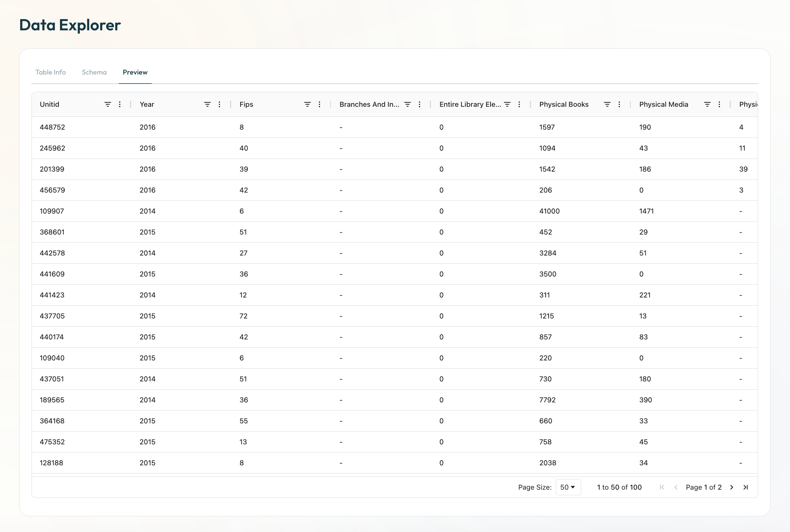Select the Preview tab
This screenshot has height=532, width=790.
[135, 72]
